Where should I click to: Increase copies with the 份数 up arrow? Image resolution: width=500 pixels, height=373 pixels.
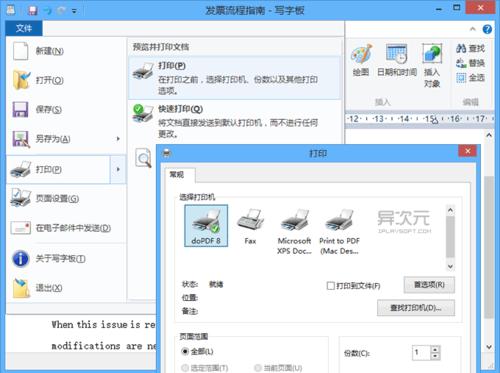435,349
